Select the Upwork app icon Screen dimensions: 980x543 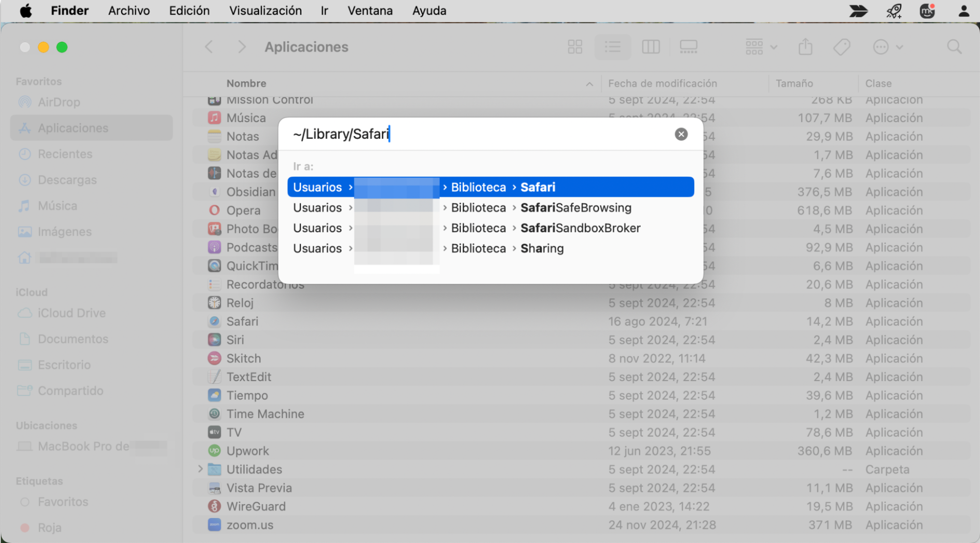[214, 451]
